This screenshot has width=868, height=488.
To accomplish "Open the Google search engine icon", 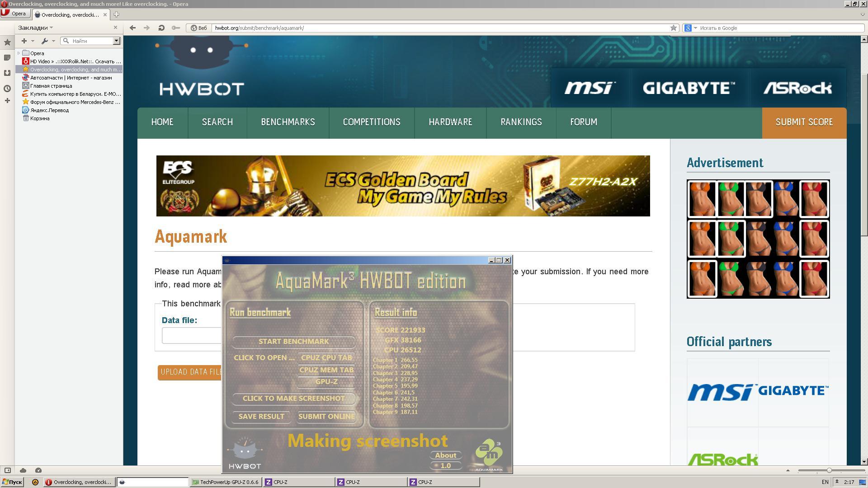I will [x=688, y=28].
